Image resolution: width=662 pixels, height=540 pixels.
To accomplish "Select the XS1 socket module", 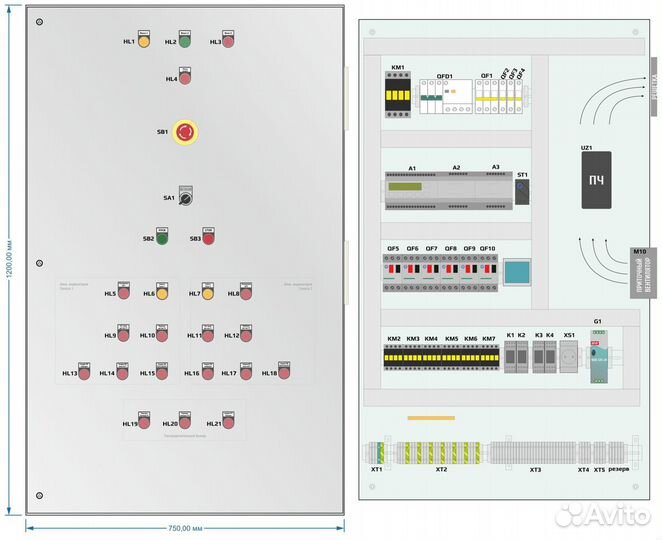I will (x=570, y=357).
